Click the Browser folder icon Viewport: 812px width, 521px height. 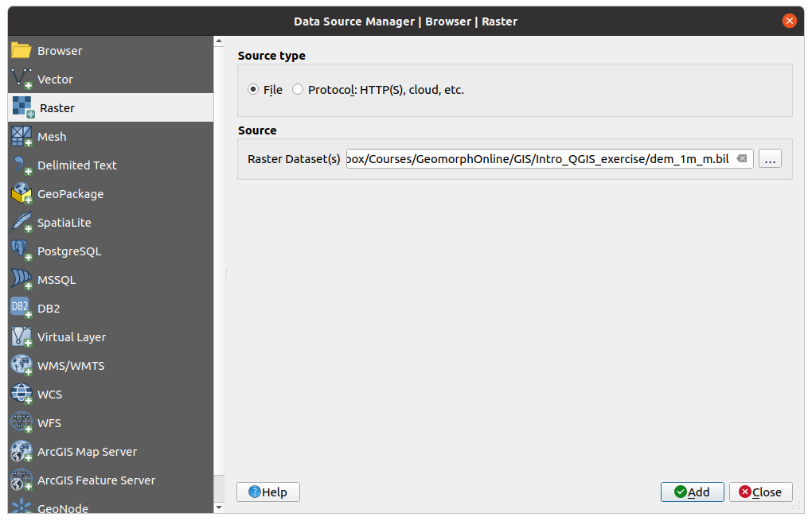pos(21,51)
